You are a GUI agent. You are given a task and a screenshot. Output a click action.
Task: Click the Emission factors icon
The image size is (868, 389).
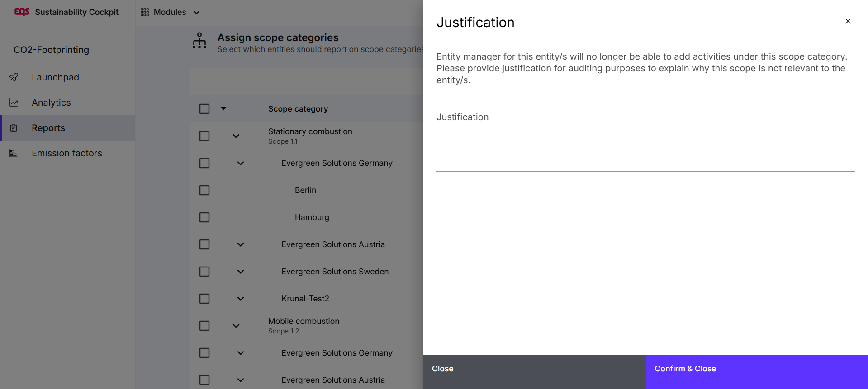14,153
